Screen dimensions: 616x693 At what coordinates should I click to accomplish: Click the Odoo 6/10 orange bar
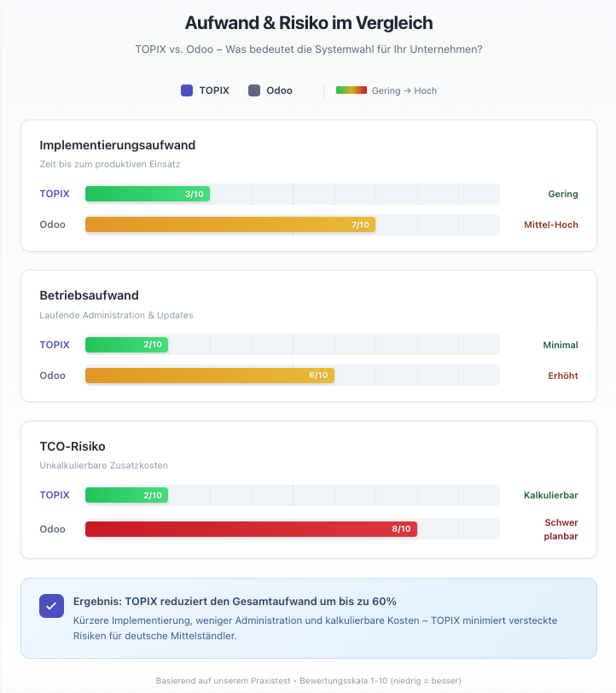coord(209,376)
